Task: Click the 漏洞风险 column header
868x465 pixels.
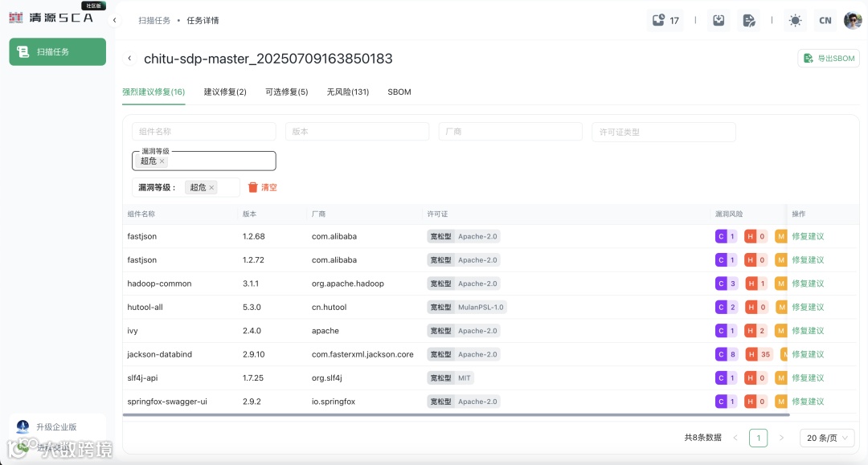Action: [x=728, y=214]
